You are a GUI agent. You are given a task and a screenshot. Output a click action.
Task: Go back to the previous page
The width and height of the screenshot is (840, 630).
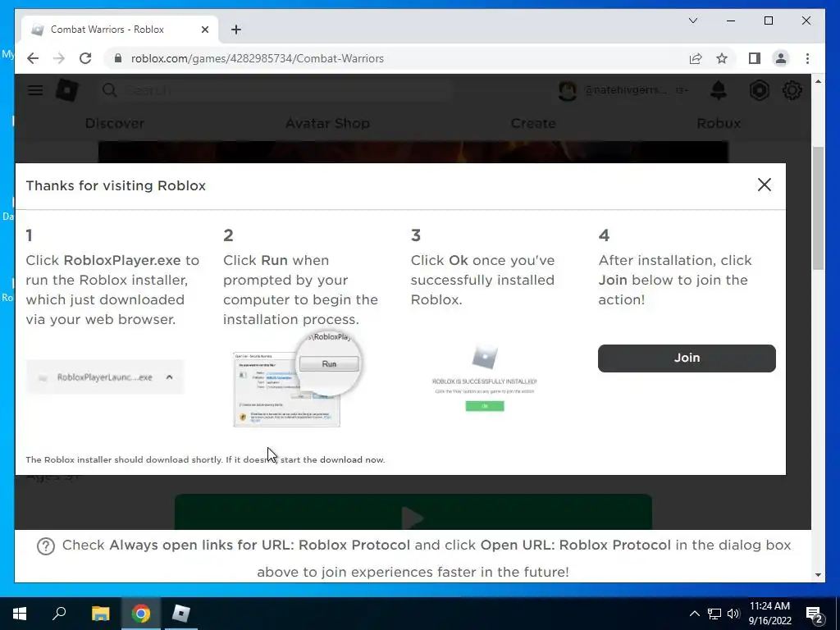(x=33, y=58)
